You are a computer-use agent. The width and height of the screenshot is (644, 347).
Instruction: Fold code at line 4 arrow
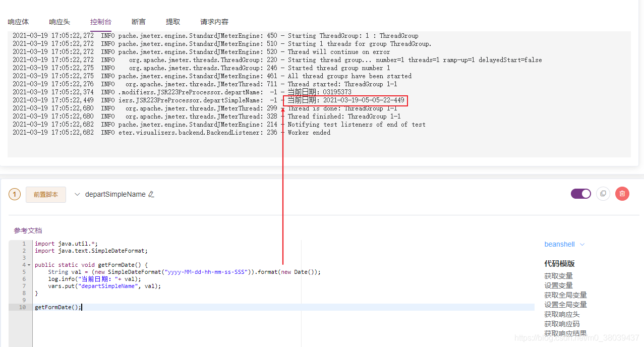pyautogui.click(x=29, y=265)
